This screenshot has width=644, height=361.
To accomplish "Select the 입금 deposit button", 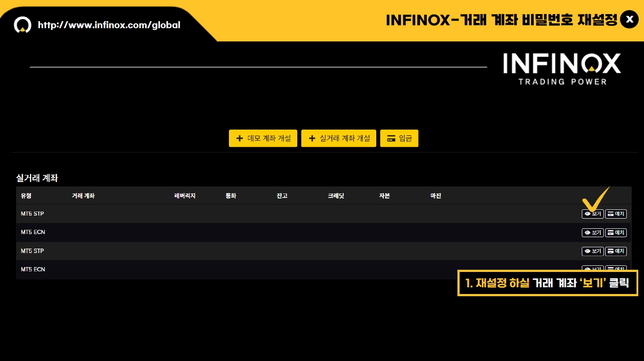I will pyautogui.click(x=399, y=138).
